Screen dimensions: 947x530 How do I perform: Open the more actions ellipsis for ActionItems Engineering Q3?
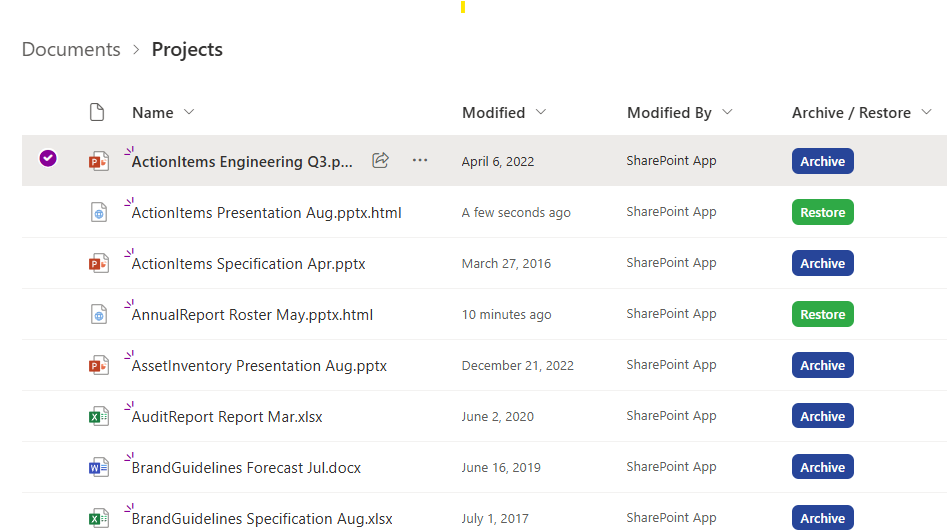coord(420,161)
